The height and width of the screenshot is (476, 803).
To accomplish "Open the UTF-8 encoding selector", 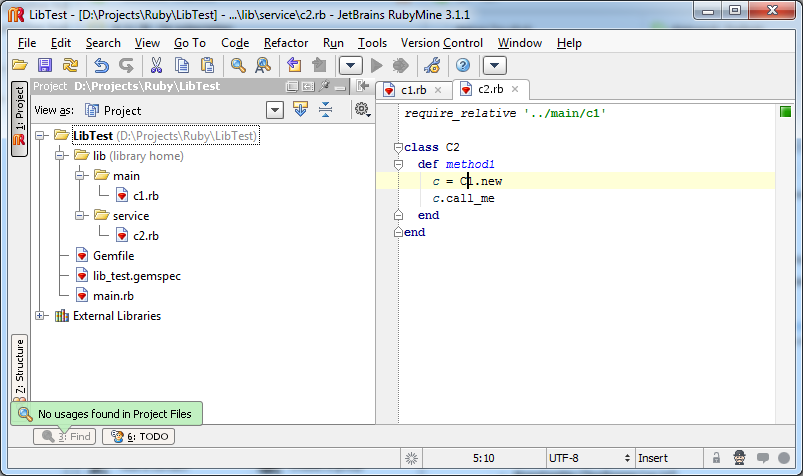I will [x=589, y=458].
